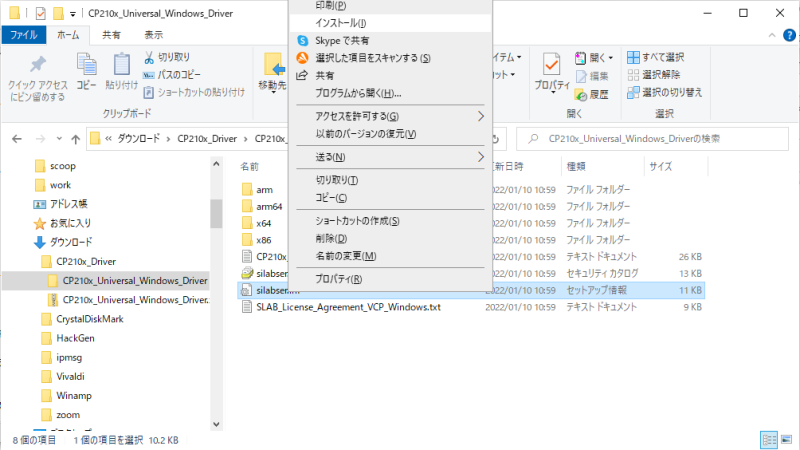
Task: Sort by the Size (サイズ) column header
Action: click(661, 166)
